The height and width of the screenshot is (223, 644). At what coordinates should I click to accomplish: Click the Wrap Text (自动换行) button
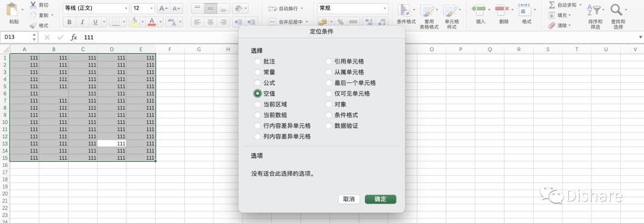tap(286, 8)
